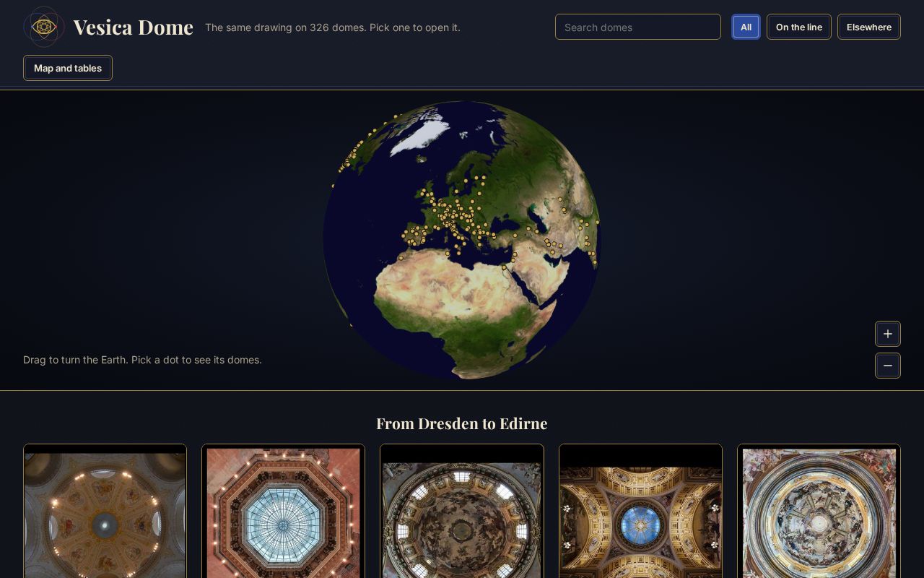Open the octagonal glass skylight dome card
The height and width of the screenshot is (578, 924).
(283, 511)
